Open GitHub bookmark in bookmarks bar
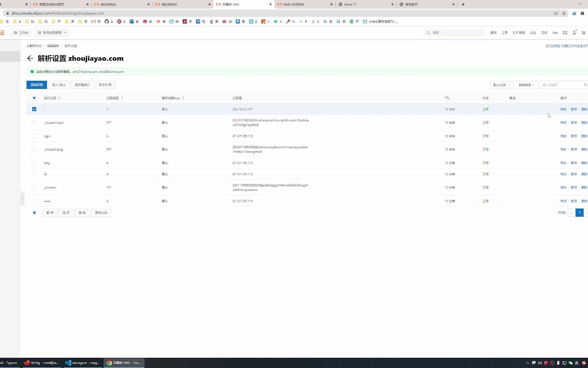The width and height of the screenshot is (588, 368). click(109, 21)
